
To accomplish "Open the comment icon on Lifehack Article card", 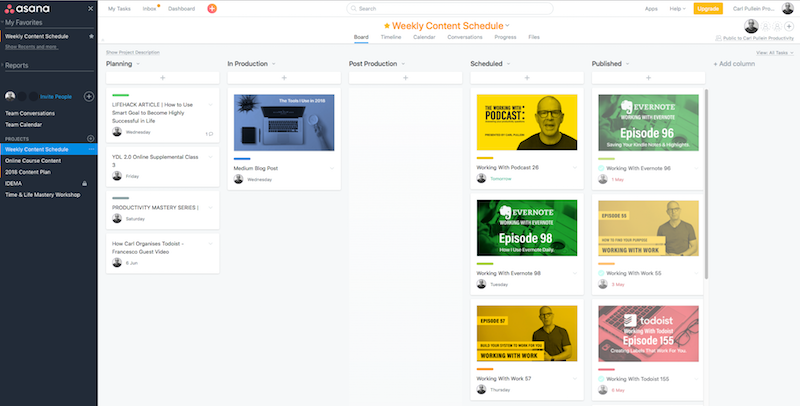I will (x=210, y=134).
